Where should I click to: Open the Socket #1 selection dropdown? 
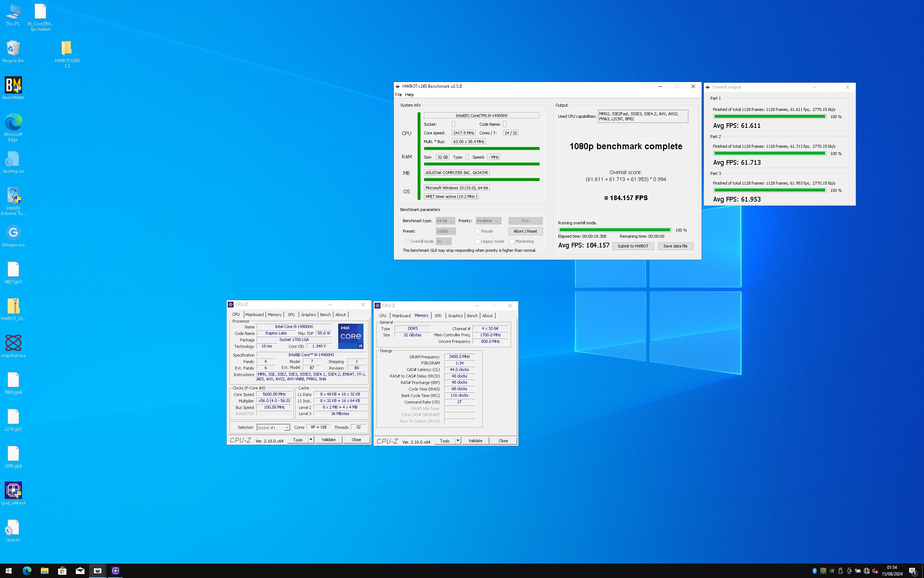(273, 427)
